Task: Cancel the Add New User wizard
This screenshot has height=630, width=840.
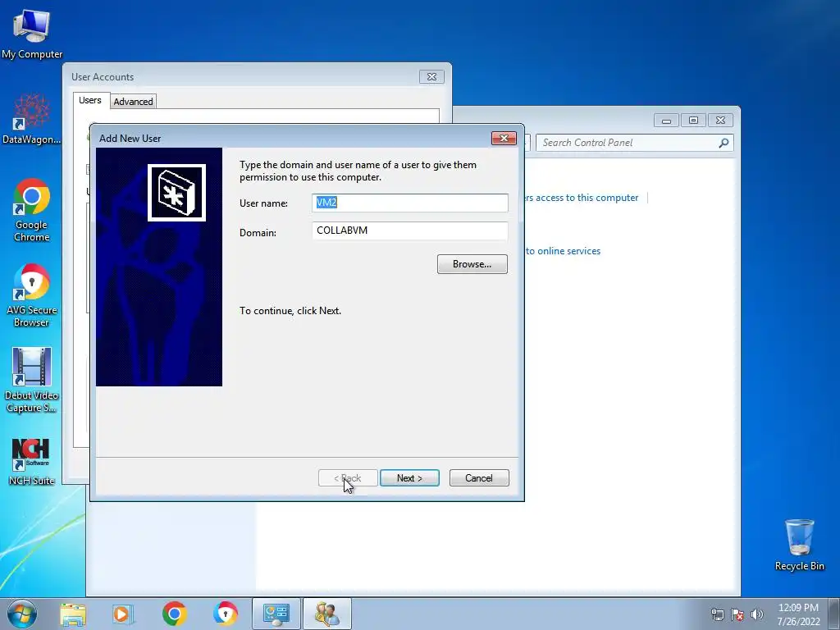Action: point(479,478)
